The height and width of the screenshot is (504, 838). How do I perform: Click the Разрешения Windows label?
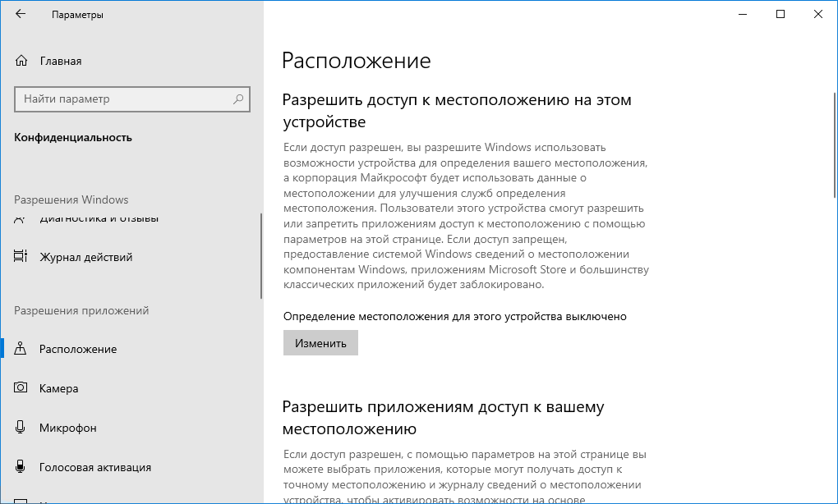[71, 199]
